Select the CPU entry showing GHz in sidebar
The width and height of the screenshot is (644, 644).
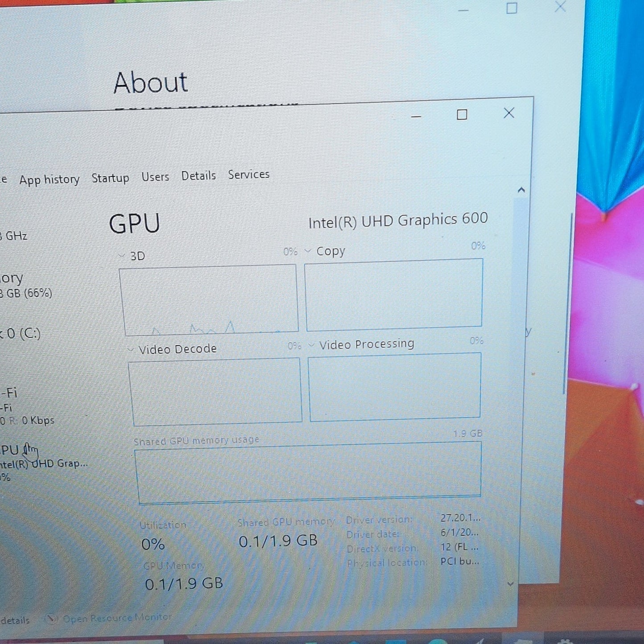(13, 235)
